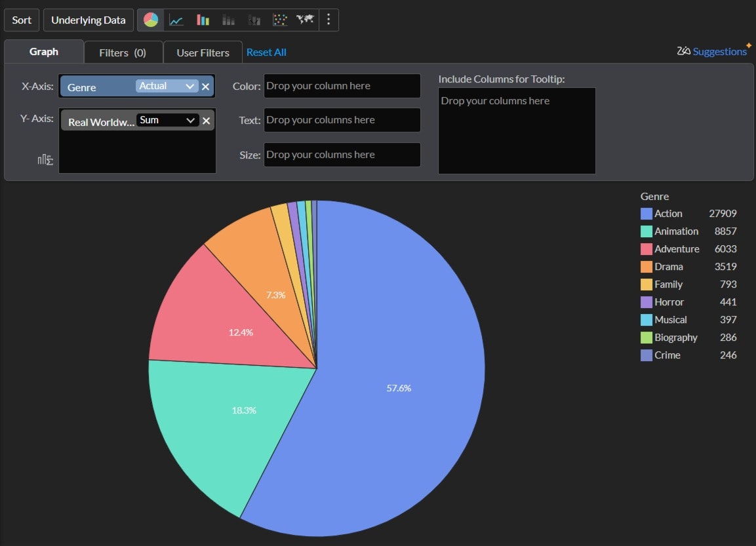Click the Zia Suggestions icon
756x546 pixels.
(x=683, y=51)
